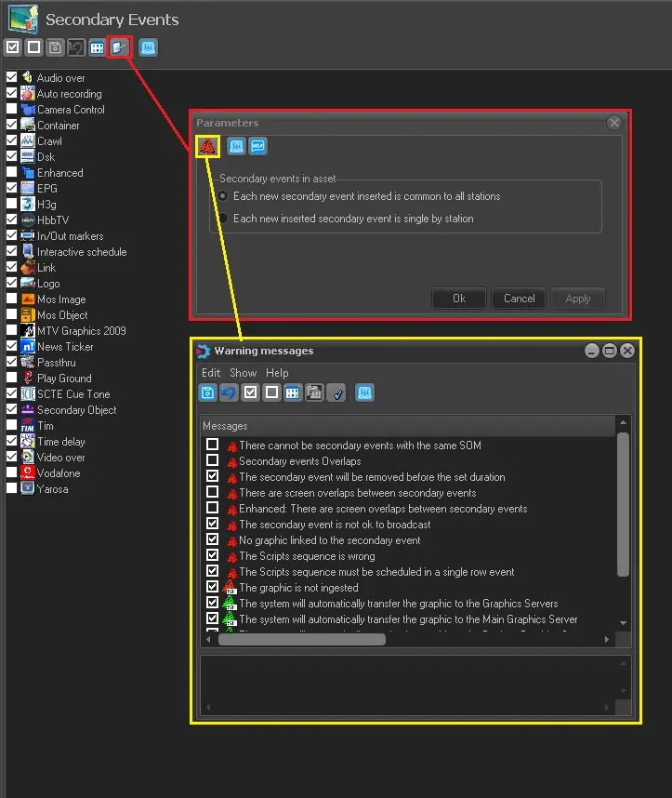Click the uncheck-all icon in Secondary Events toolbar

(33, 47)
